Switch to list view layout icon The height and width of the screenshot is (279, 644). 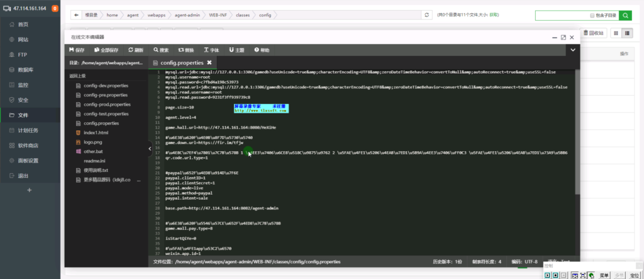click(x=628, y=33)
